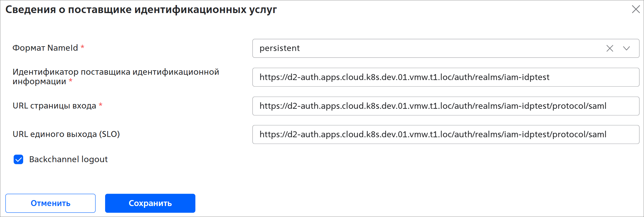The image size is (644, 217).
Task: Save changes with the Сохранить button
Action: 150,203
